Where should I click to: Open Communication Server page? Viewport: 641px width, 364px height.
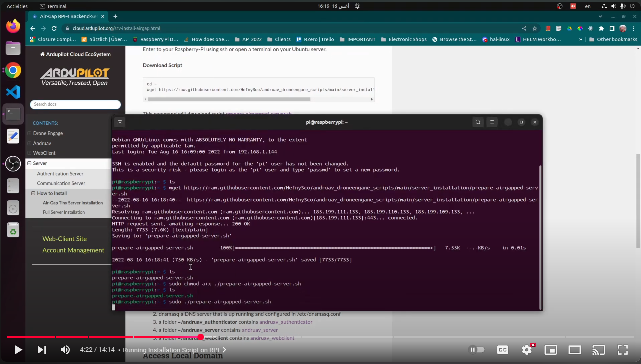pyautogui.click(x=61, y=183)
